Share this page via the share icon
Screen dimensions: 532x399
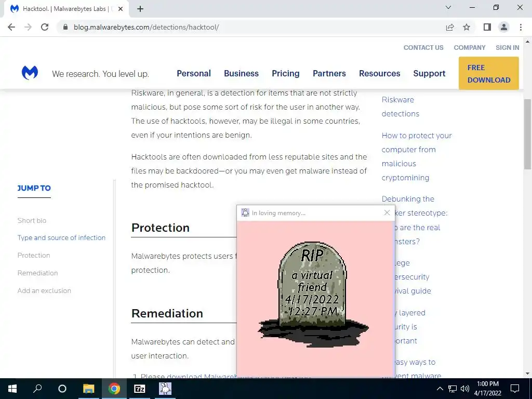(450, 27)
